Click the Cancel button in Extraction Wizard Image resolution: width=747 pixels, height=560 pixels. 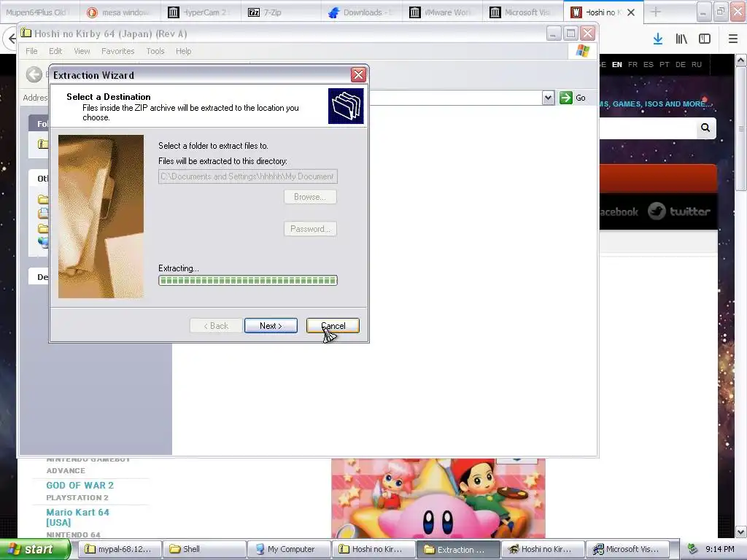pyautogui.click(x=333, y=326)
